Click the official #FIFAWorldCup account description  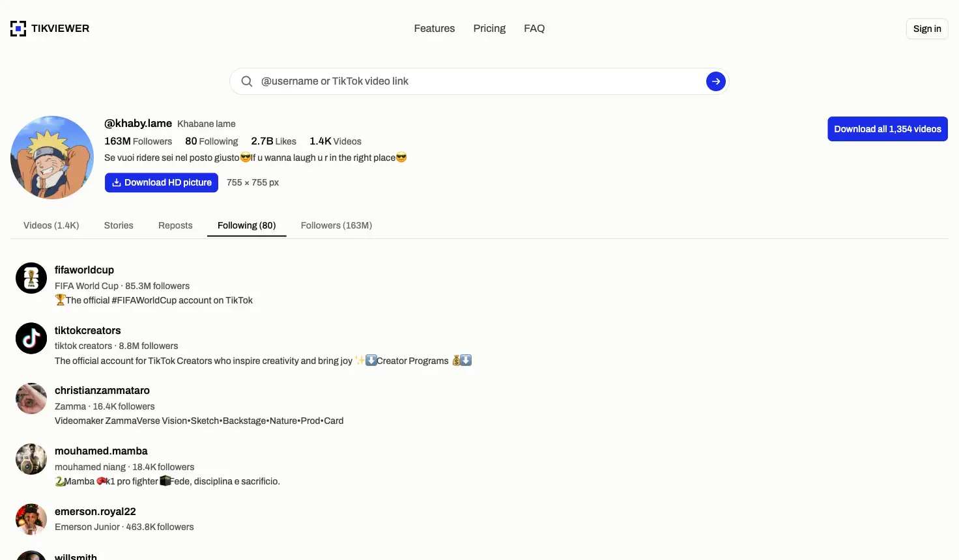(154, 300)
